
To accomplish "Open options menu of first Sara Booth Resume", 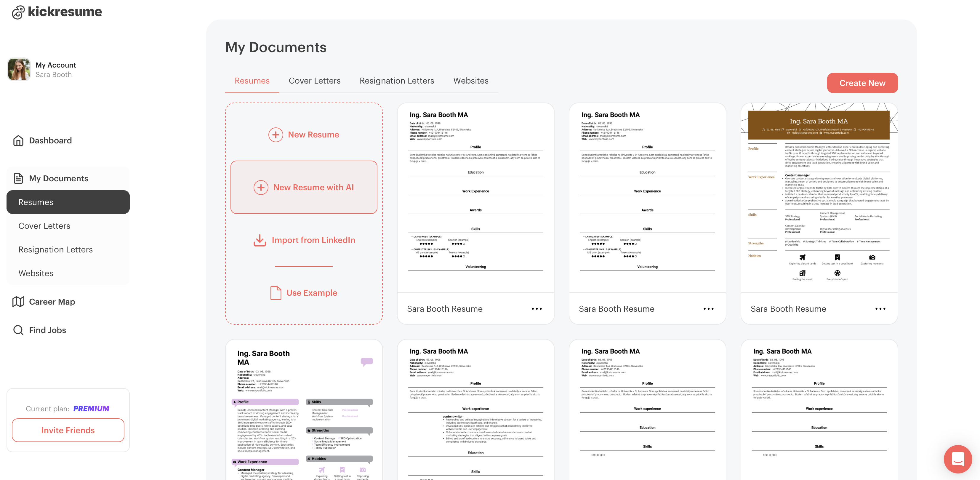I will [x=537, y=309].
